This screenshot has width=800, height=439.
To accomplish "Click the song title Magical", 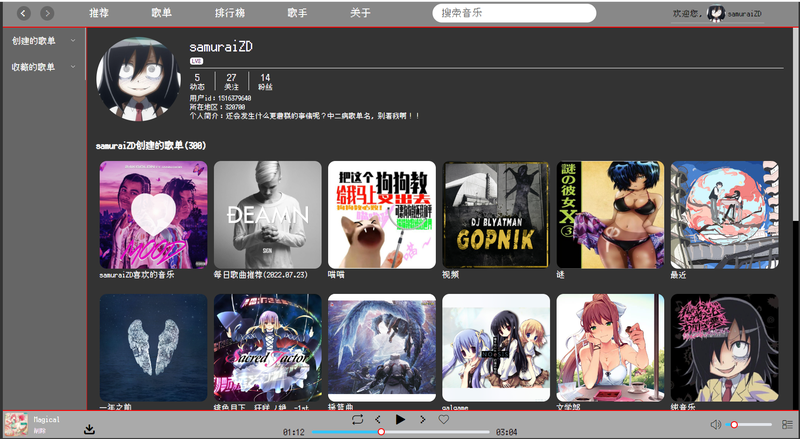I will coord(46,420).
